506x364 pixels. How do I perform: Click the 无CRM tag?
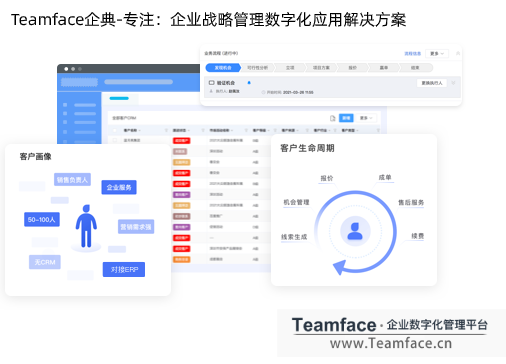(45, 262)
